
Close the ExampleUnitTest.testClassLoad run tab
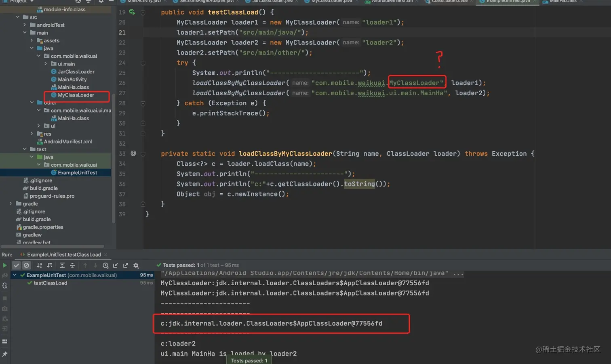[x=105, y=255]
